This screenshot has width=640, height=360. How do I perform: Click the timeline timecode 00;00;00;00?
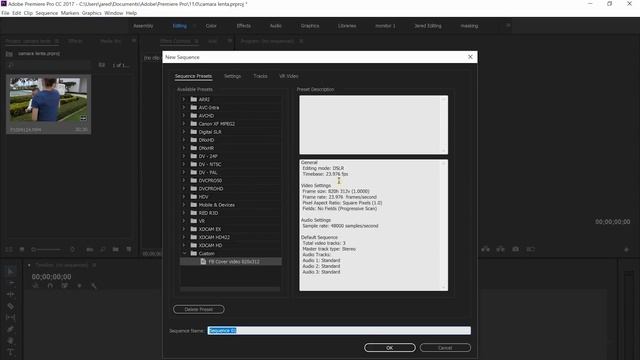[51, 277]
